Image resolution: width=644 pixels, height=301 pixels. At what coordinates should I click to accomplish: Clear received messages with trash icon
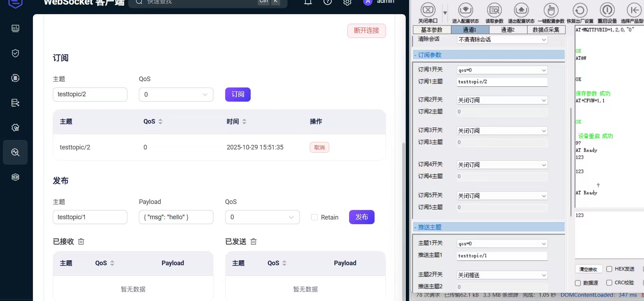coord(81,242)
